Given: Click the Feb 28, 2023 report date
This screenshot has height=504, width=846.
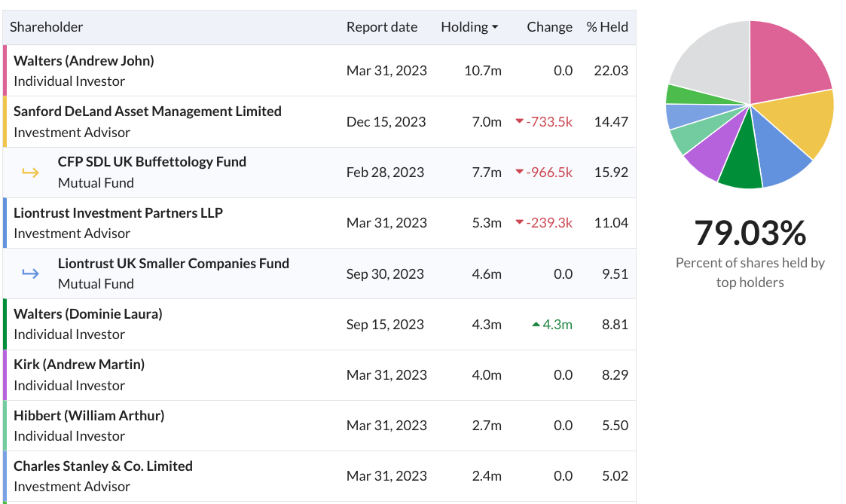Looking at the screenshot, I should click(385, 172).
